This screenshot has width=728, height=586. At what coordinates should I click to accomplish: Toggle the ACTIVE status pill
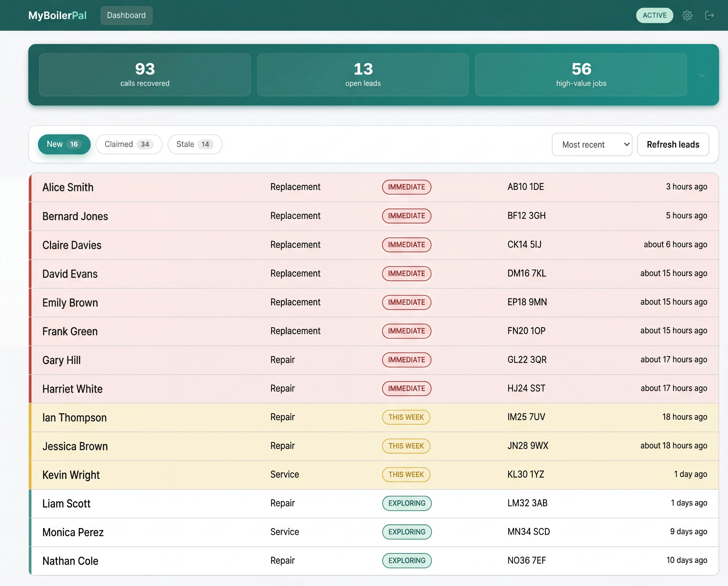coord(654,15)
